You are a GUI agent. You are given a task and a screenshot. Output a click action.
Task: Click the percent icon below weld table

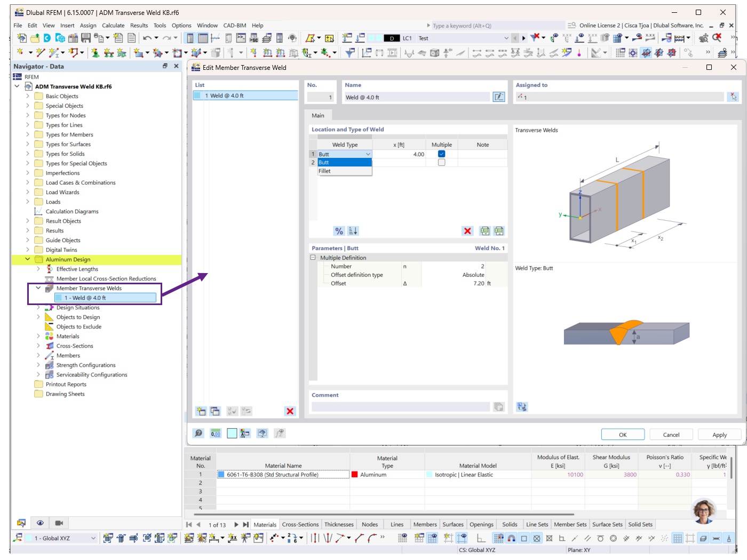tap(339, 231)
